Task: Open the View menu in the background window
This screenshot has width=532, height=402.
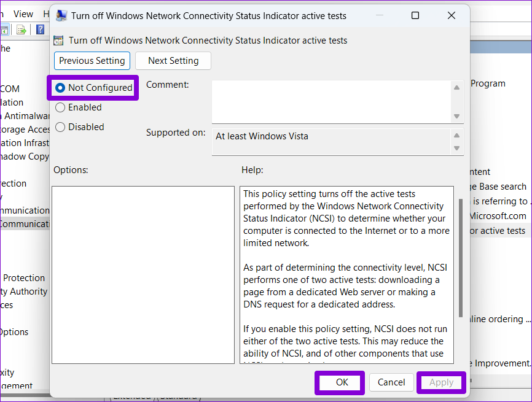Action: click(23, 14)
